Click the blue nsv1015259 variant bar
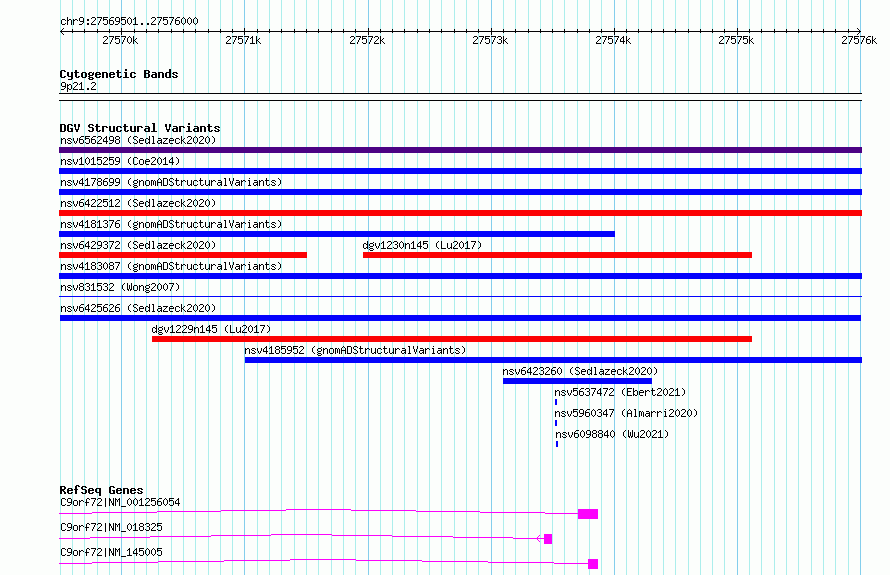Viewport: 890px width, 575px height. point(460,171)
